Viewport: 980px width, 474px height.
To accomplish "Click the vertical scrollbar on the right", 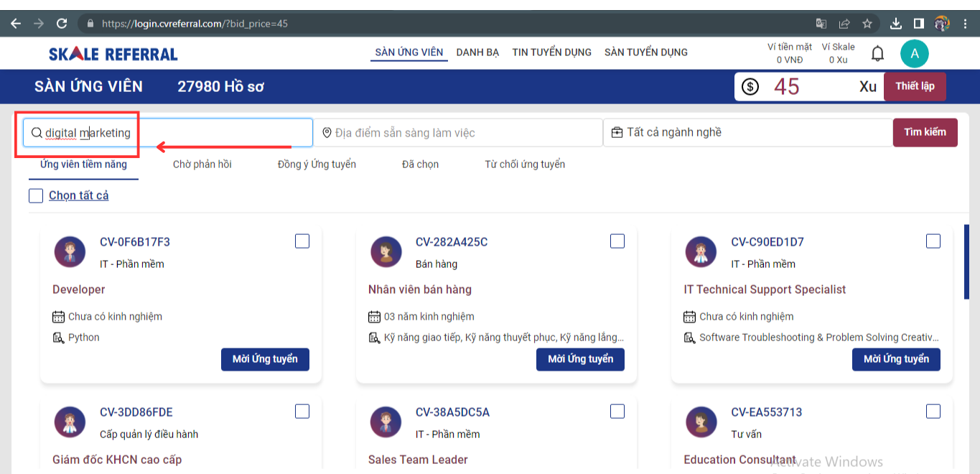I will tap(966, 261).
